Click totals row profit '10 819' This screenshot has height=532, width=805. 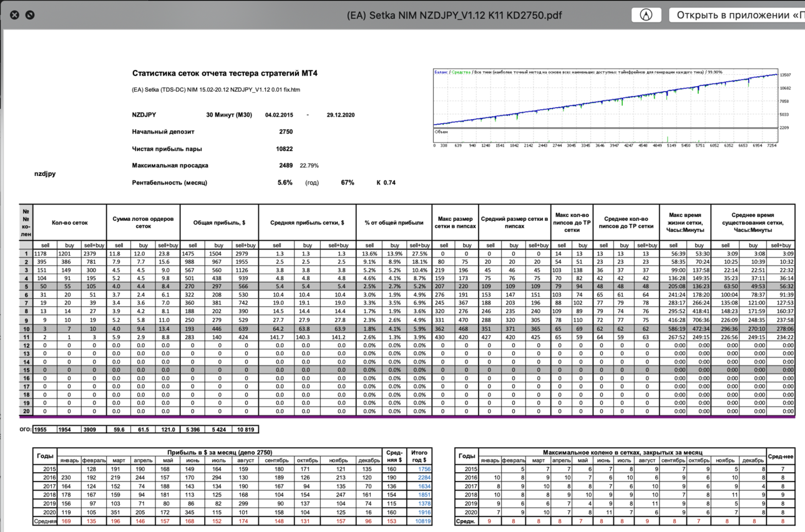click(245, 430)
